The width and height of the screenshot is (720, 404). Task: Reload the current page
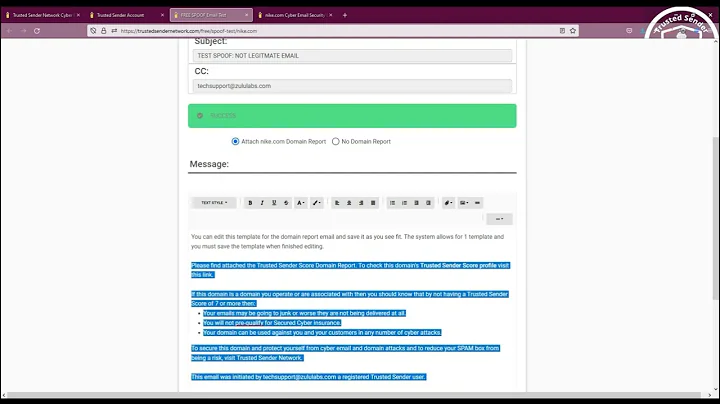[x=37, y=31]
